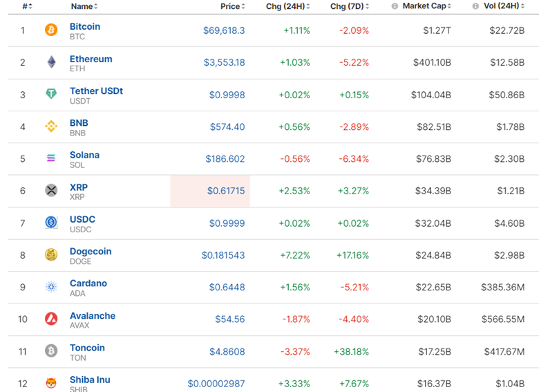The height and width of the screenshot is (392, 539).
Task: Sort by the Market Cap column header
Action: [x=426, y=6]
